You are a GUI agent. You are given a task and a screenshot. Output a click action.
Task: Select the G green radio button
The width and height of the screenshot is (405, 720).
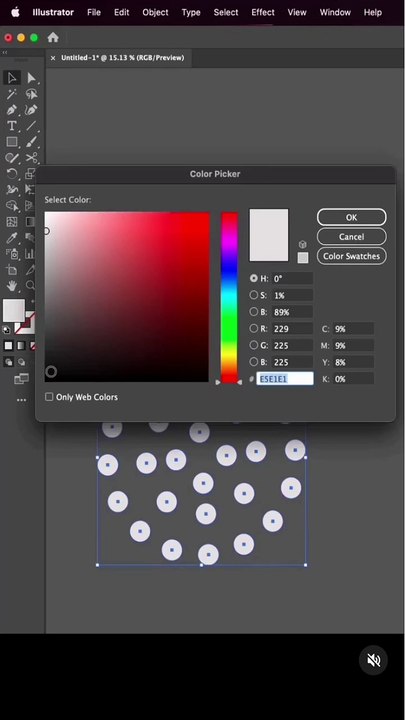coord(253,345)
